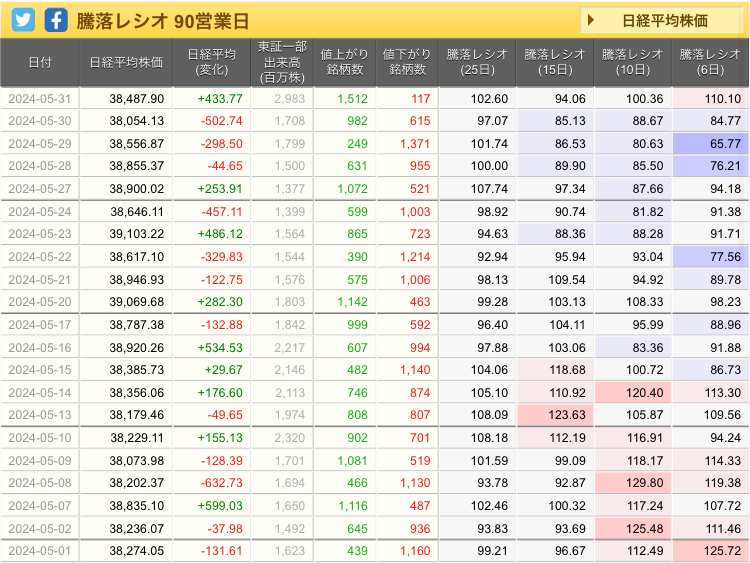This screenshot has width=750, height=563.
Task: Click the 騰落レシオ 90営業日 title
Action: (x=163, y=21)
